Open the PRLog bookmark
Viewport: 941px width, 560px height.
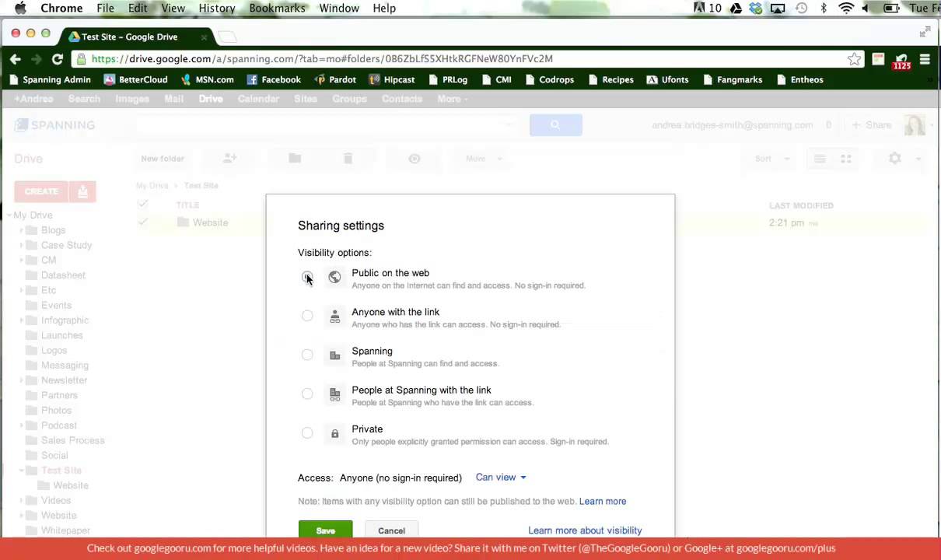click(x=447, y=79)
